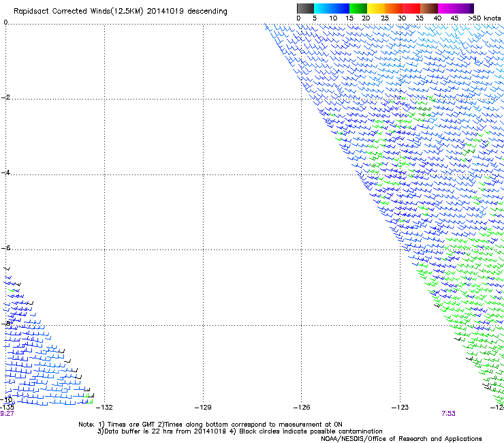Click the green 15-20 knots legend swatch
The image size is (504, 443).
358,8
